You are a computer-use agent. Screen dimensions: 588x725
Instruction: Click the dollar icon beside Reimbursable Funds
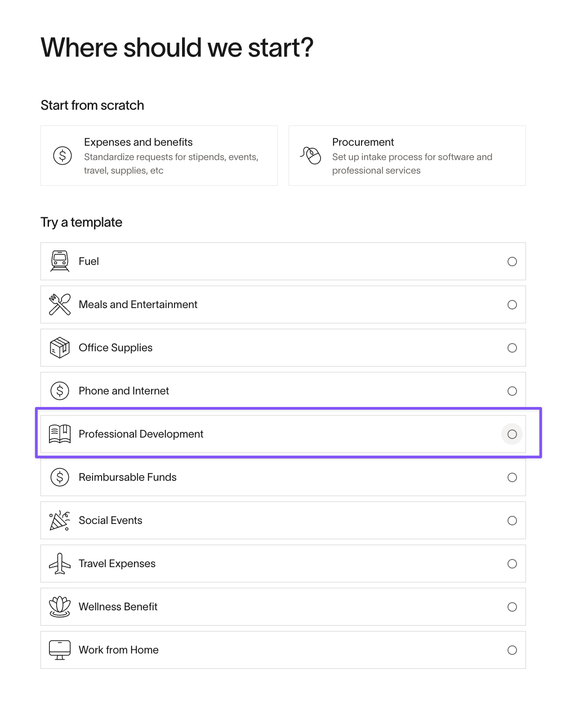tap(60, 477)
